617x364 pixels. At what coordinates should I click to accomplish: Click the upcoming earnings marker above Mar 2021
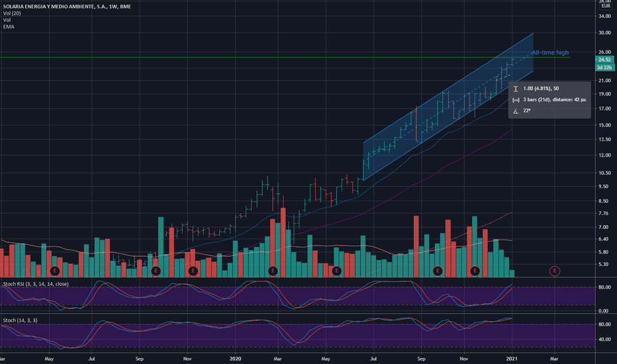(554, 271)
